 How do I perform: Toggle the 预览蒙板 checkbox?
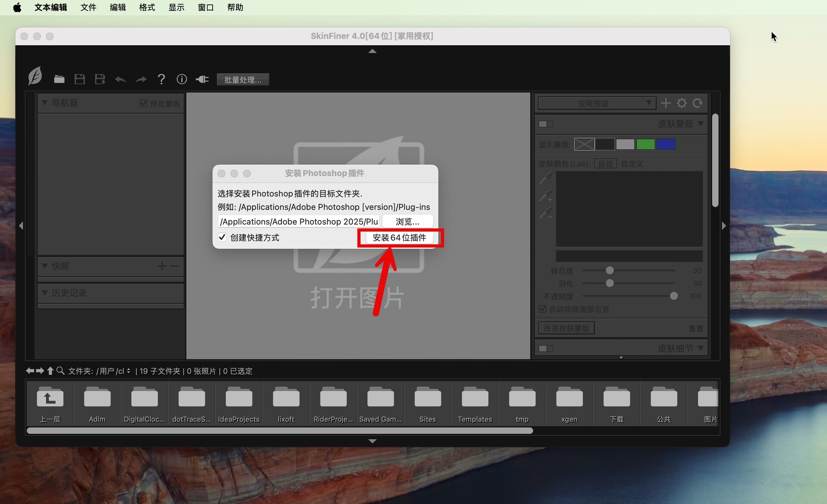click(143, 103)
